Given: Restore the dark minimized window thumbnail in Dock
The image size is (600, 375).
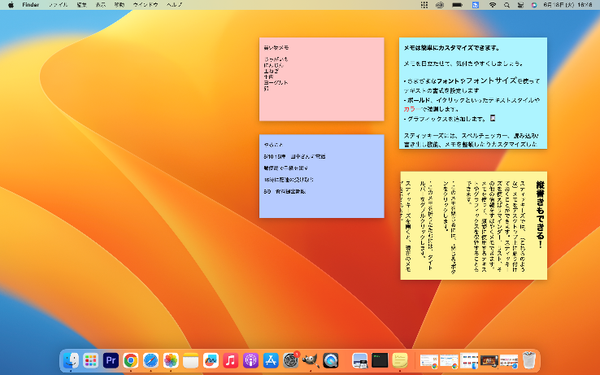Looking at the screenshot, I should 489,360.
